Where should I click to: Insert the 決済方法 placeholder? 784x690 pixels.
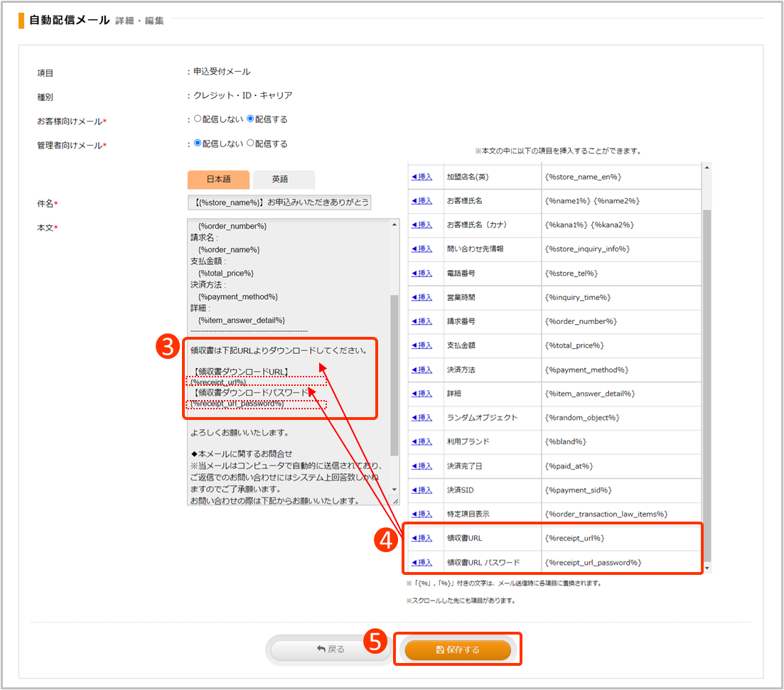click(421, 370)
